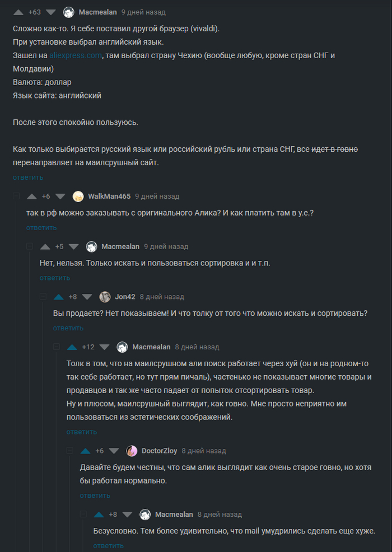Click the top comment's '9 дней назад' timestamp
This screenshot has height=552, width=392.
(143, 12)
